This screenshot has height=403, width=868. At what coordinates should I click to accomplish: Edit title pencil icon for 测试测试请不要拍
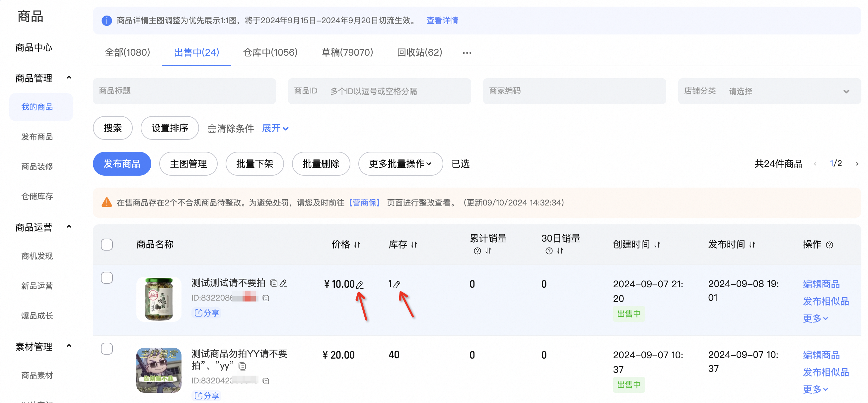(283, 283)
